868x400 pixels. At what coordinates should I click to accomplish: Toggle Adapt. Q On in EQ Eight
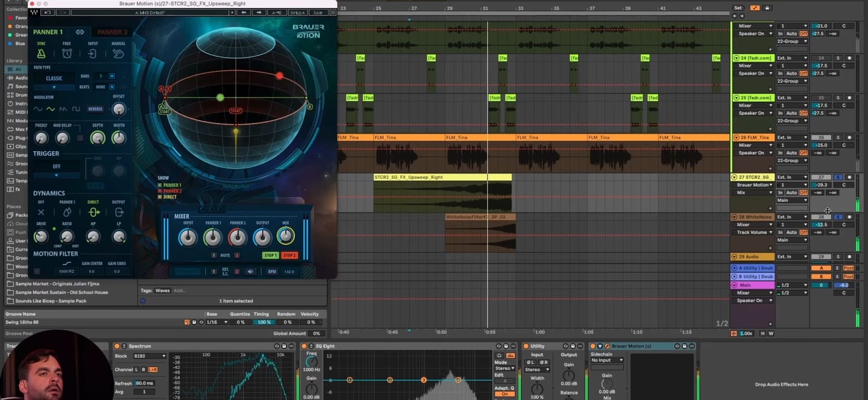(505, 394)
